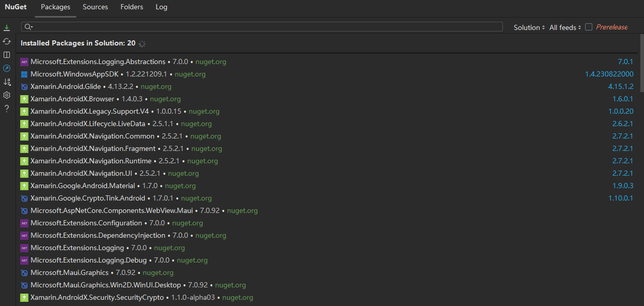Switch to the Sources tab
Screen dimensions: 644x306
click(x=95, y=7)
